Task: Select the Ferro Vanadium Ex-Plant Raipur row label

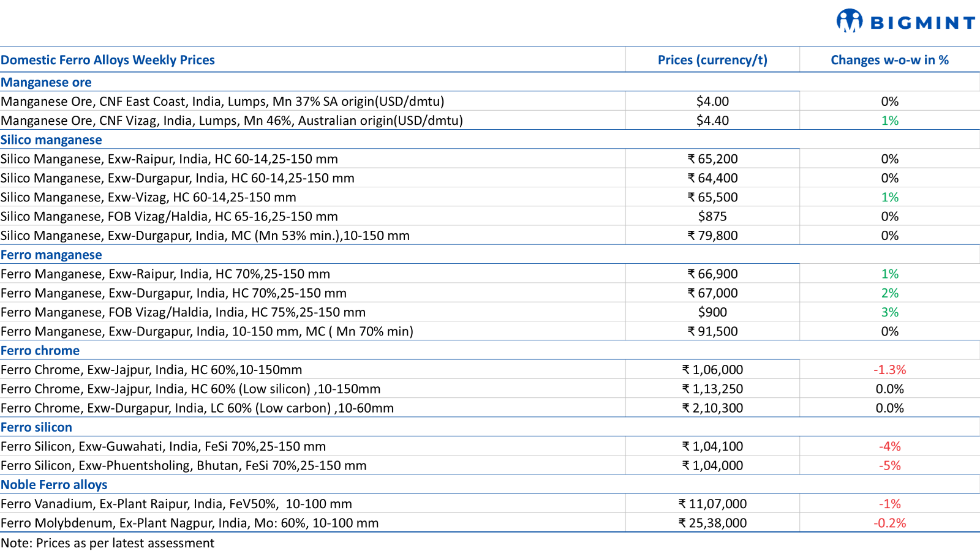Action: pos(176,504)
